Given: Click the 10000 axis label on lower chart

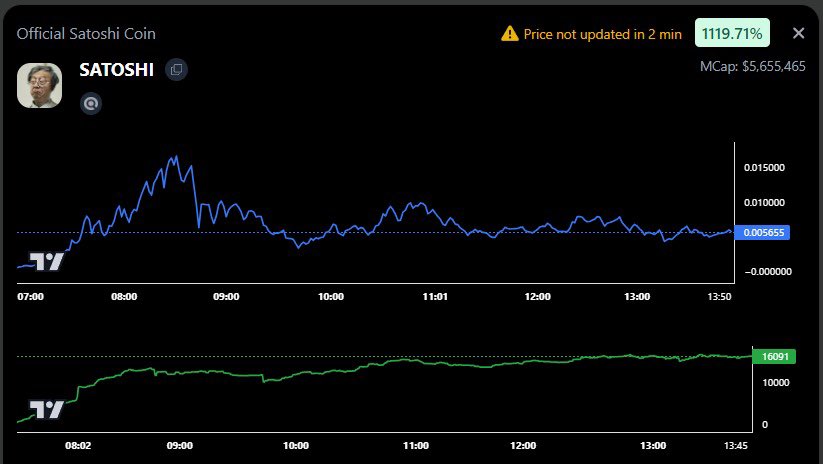Looking at the screenshot, I should click(x=776, y=383).
